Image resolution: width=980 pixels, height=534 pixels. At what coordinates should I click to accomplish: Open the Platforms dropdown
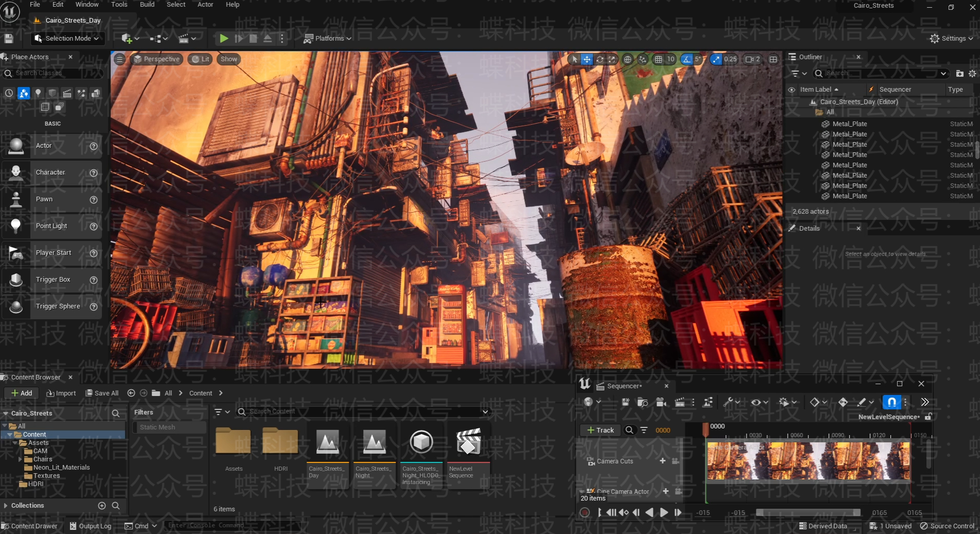[327, 38]
